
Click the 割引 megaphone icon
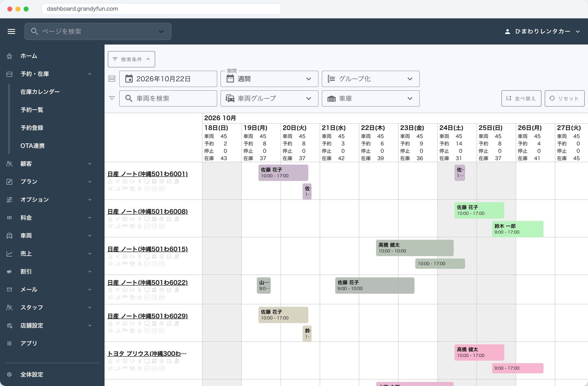pyautogui.click(x=9, y=272)
